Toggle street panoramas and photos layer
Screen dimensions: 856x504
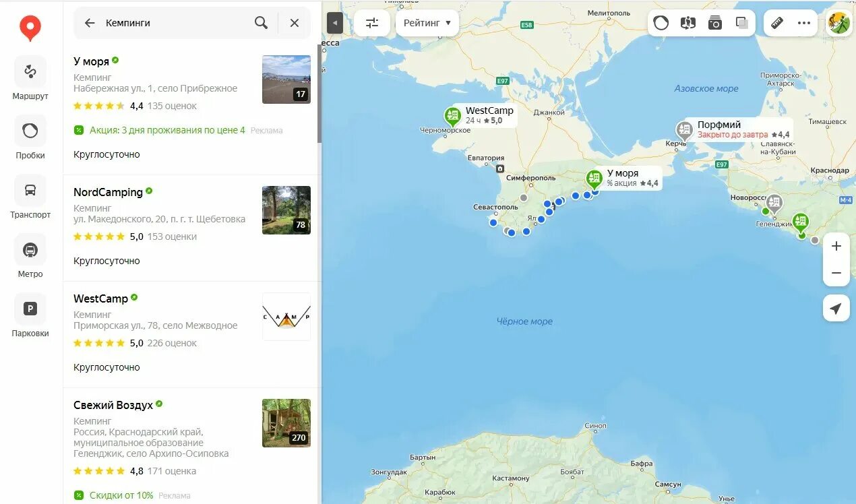coord(715,23)
